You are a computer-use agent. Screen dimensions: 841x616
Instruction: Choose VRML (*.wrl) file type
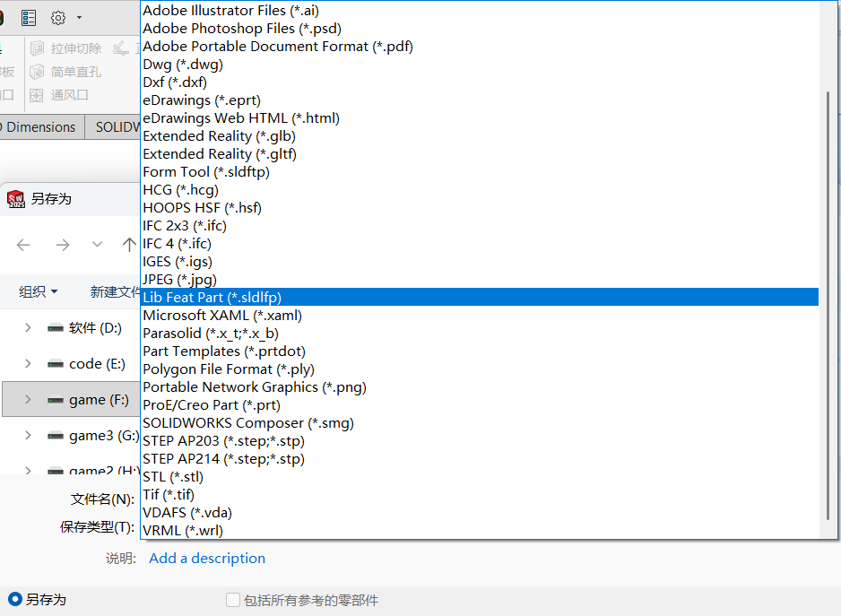(x=479, y=531)
